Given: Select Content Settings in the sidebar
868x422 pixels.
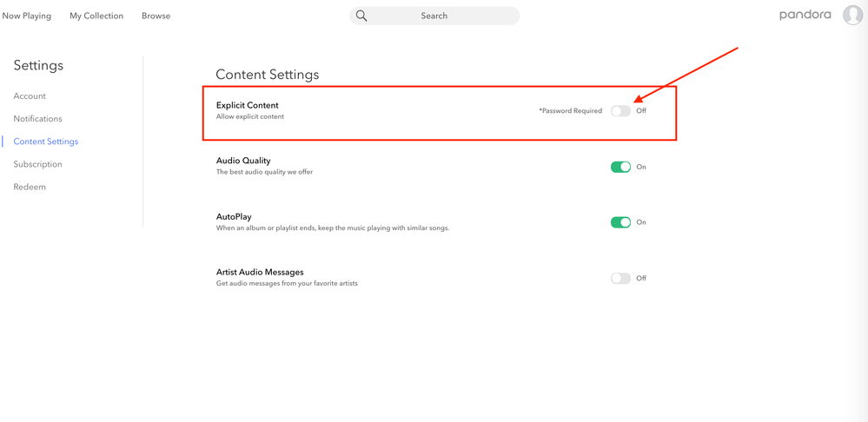Looking at the screenshot, I should point(46,142).
